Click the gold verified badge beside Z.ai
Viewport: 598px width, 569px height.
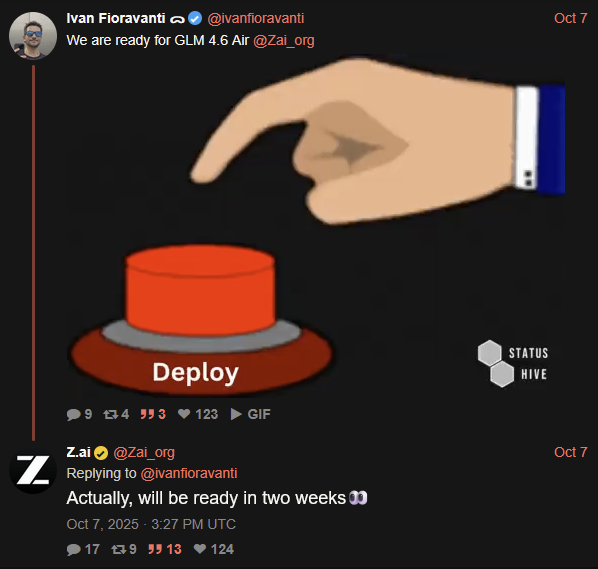[101, 453]
